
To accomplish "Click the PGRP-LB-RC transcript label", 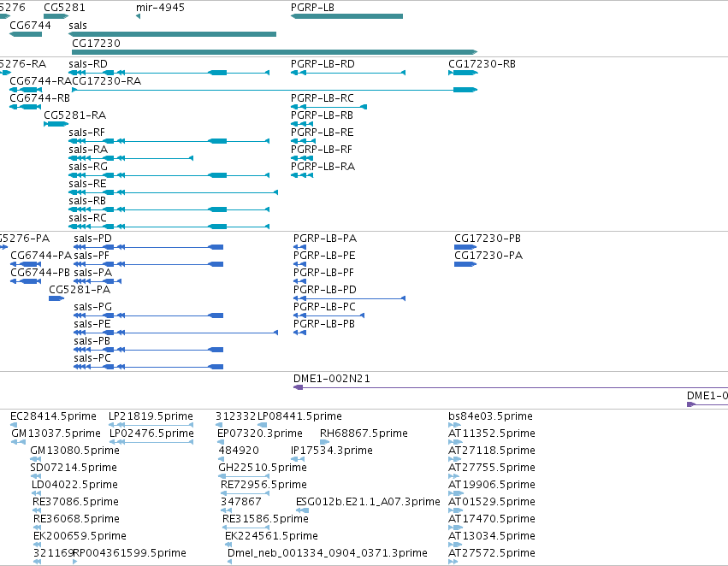I will 323,97.
